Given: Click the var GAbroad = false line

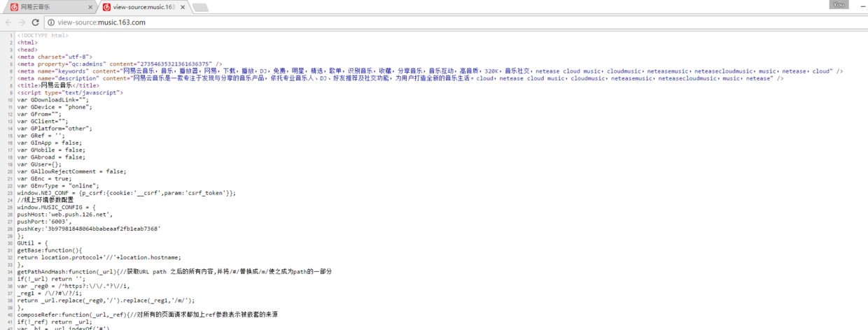Looking at the screenshot, I should tap(51, 157).
